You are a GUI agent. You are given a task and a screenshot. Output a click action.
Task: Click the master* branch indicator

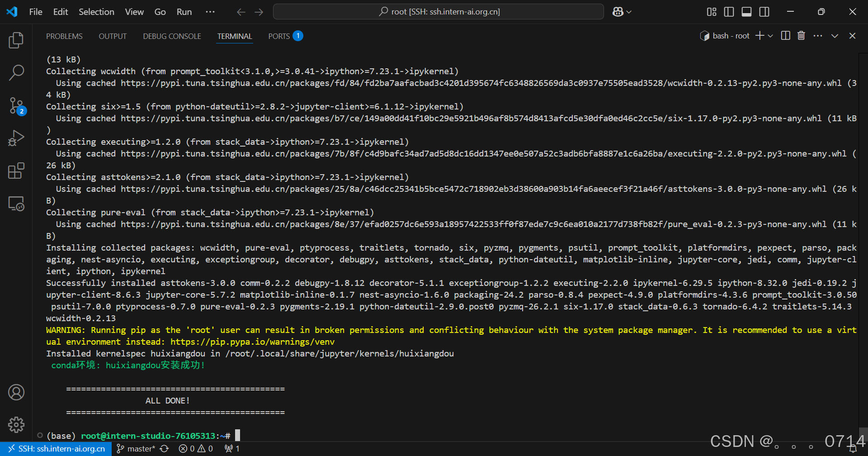pos(136,449)
